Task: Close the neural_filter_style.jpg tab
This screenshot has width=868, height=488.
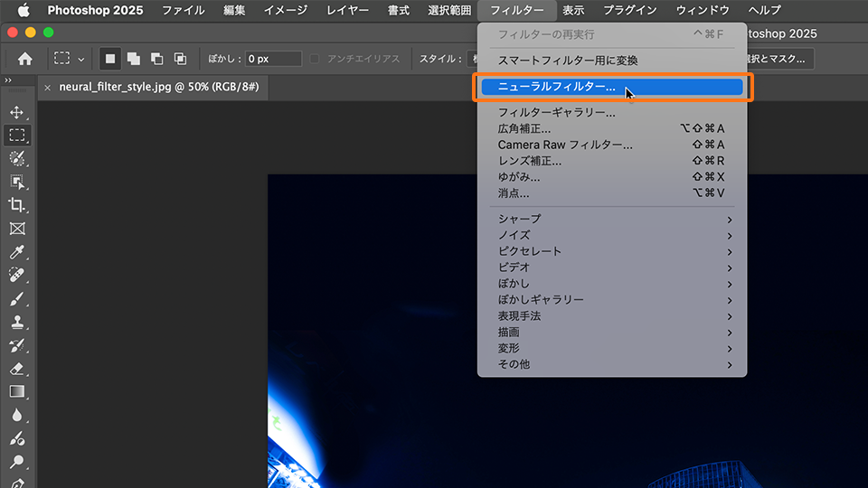Action: click(x=48, y=88)
